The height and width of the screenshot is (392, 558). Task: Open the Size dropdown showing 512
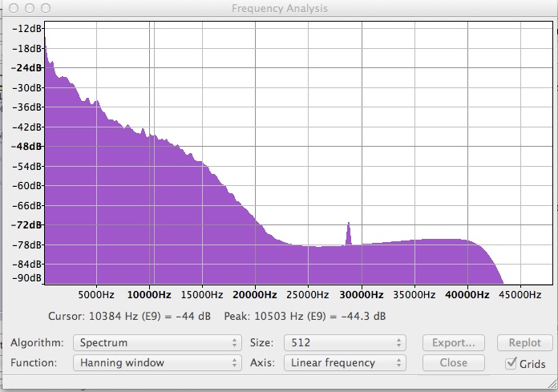click(345, 343)
